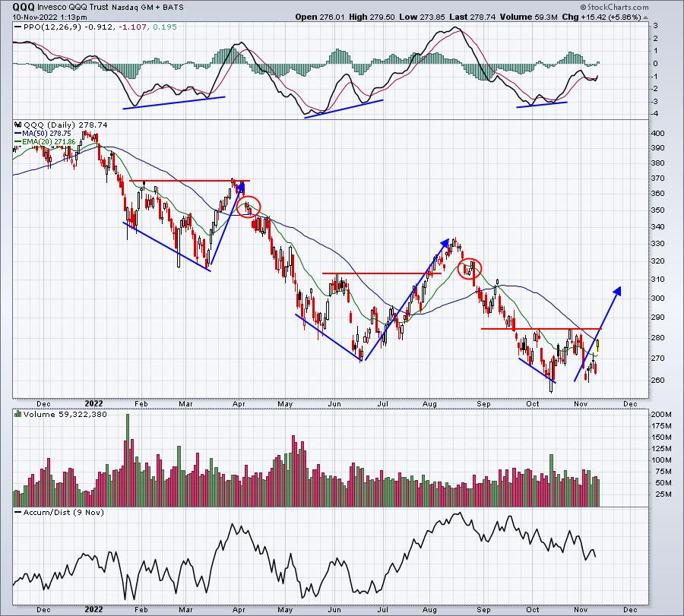Click the QQQ (Daily) 278.74 legend

(65, 125)
